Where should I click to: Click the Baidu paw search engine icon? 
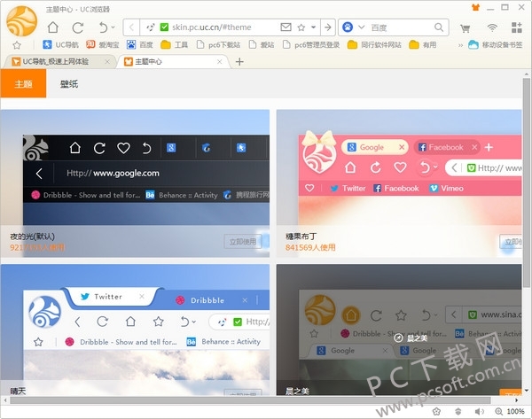click(348, 27)
